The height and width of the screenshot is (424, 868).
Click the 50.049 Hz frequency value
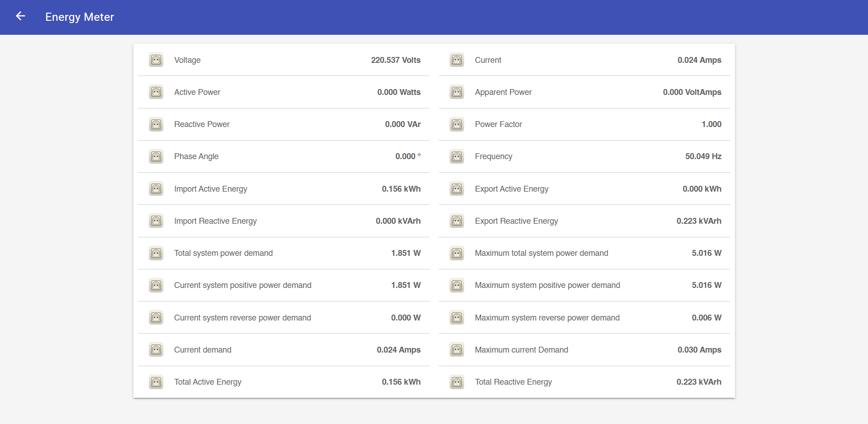click(703, 156)
